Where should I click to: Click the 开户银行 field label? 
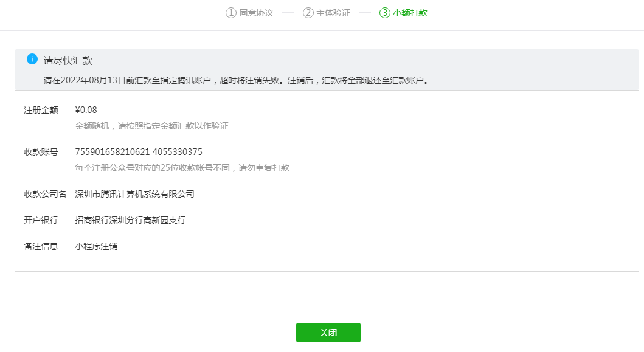(x=41, y=220)
